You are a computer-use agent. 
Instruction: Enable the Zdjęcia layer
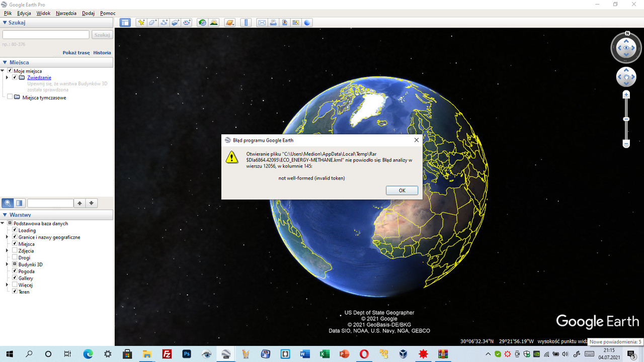click(15, 250)
